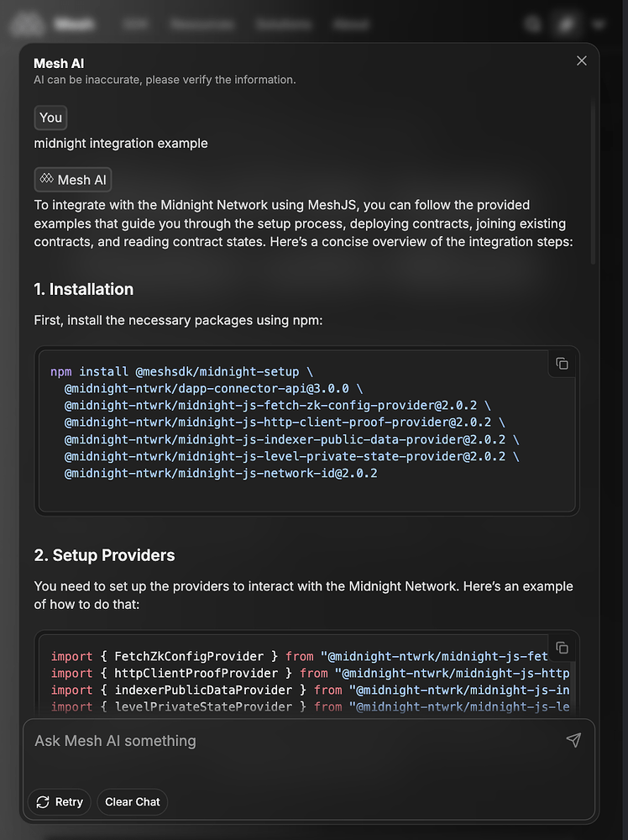The height and width of the screenshot is (840, 628).
Task: Send the message with paper plane icon
Action: click(x=573, y=740)
